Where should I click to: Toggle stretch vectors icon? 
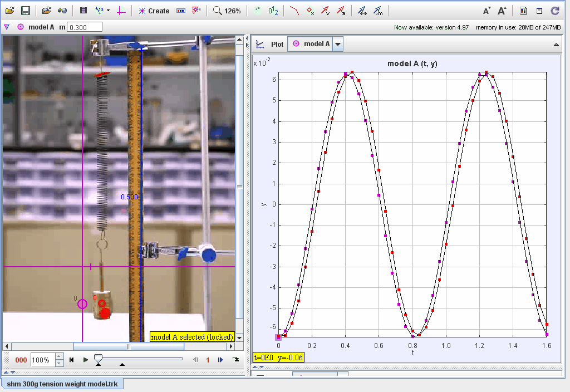[x=362, y=11]
